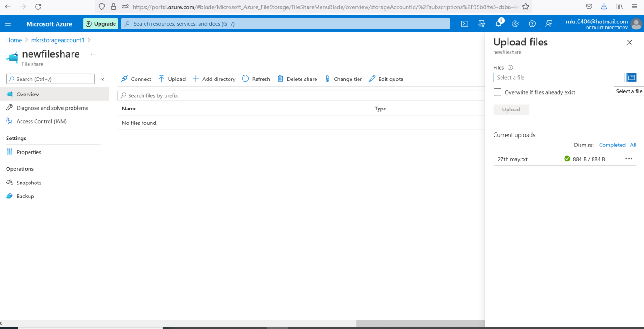Open the Azure portal hamburger menu
Image resolution: width=644 pixels, height=329 pixels.
click(7, 24)
